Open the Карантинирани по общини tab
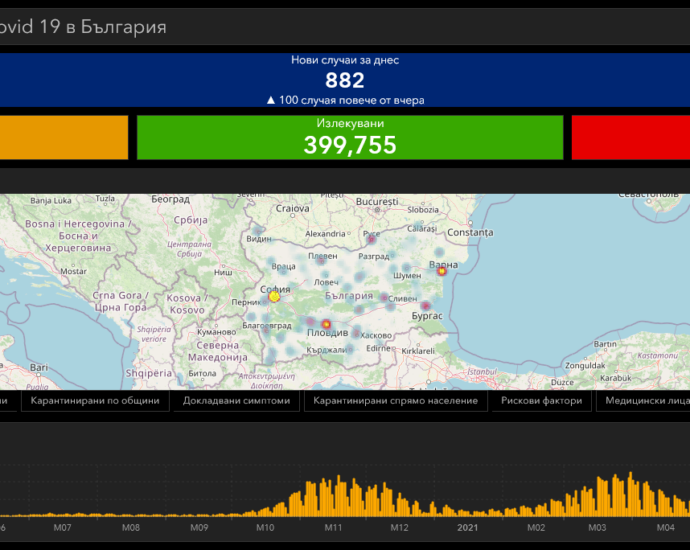Viewport: 690px width, 550px height. [x=95, y=401]
